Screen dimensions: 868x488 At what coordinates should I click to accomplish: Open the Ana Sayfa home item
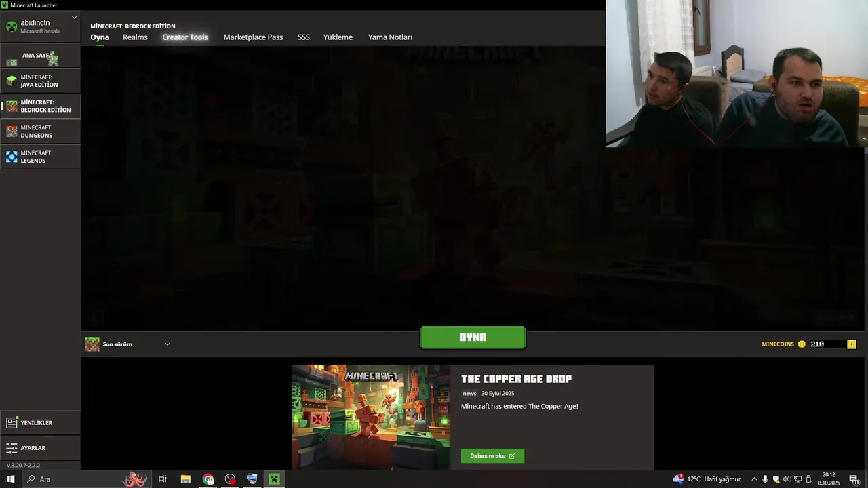(40, 56)
